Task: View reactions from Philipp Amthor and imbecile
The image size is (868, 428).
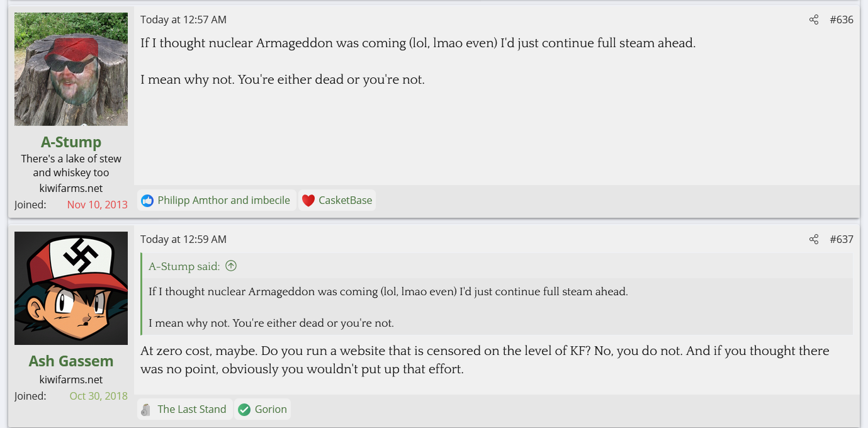Action: click(223, 201)
